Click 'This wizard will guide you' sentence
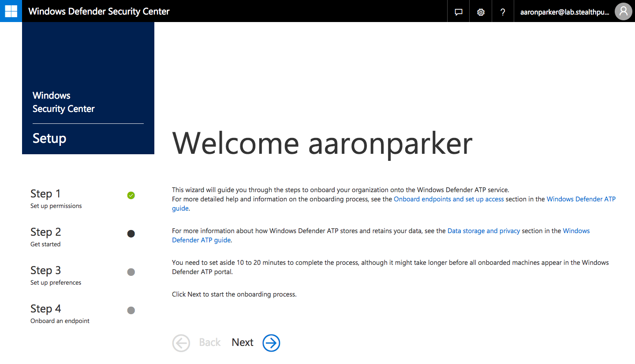 pos(340,190)
